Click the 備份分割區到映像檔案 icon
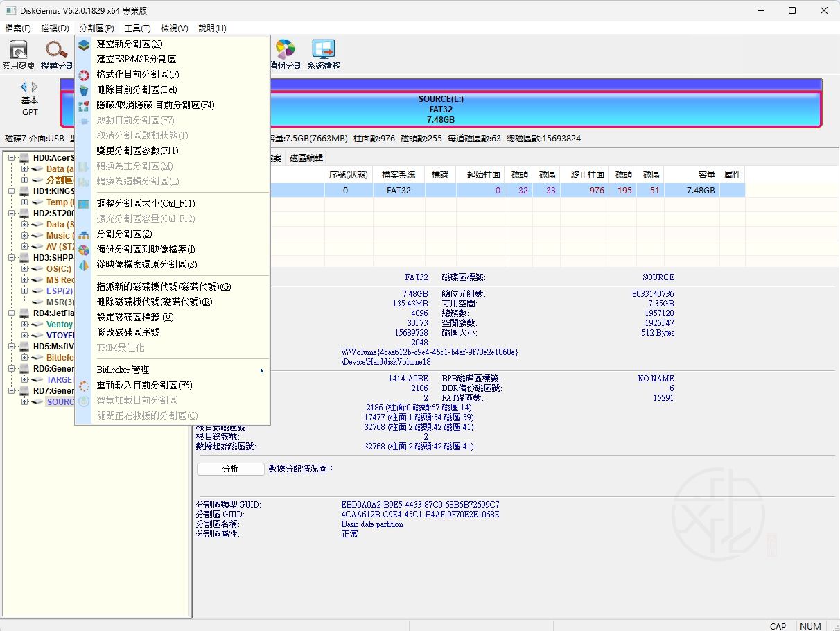This screenshot has width=840, height=631. [x=84, y=250]
